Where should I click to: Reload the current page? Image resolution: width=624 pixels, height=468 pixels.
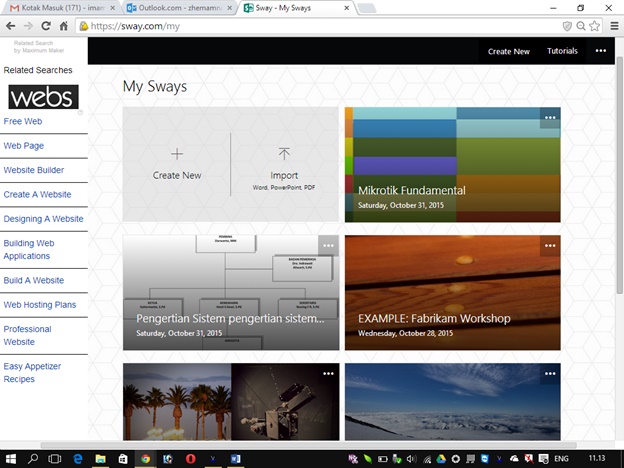pos(46,26)
